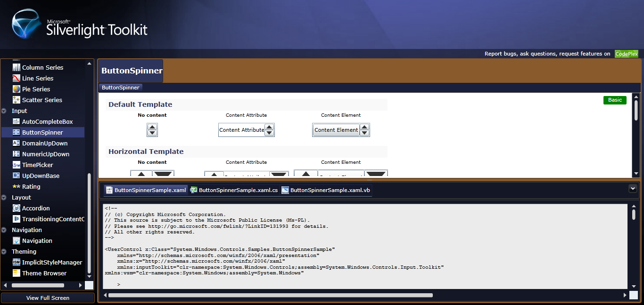Click View Full Screen button
The width and height of the screenshot is (644, 305).
tap(48, 298)
